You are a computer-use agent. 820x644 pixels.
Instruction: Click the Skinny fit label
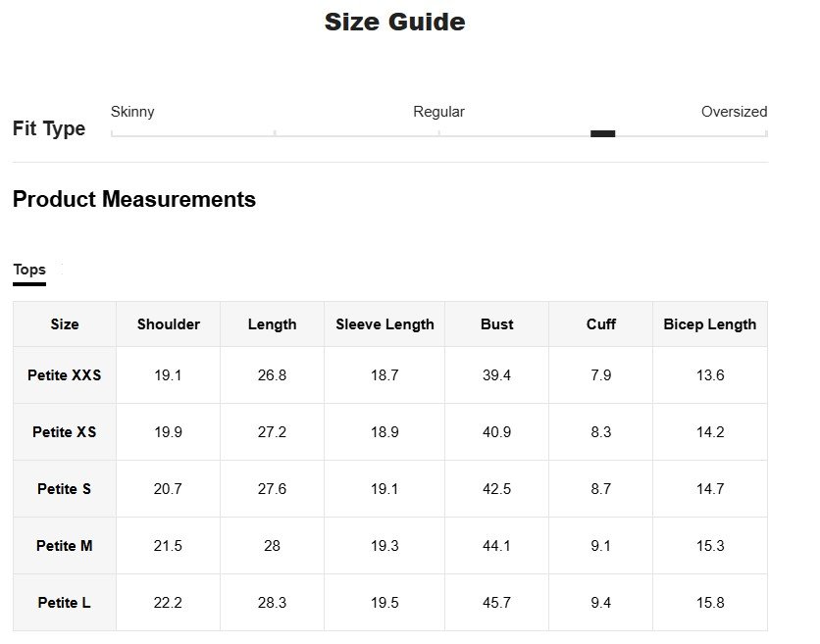point(132,112)
